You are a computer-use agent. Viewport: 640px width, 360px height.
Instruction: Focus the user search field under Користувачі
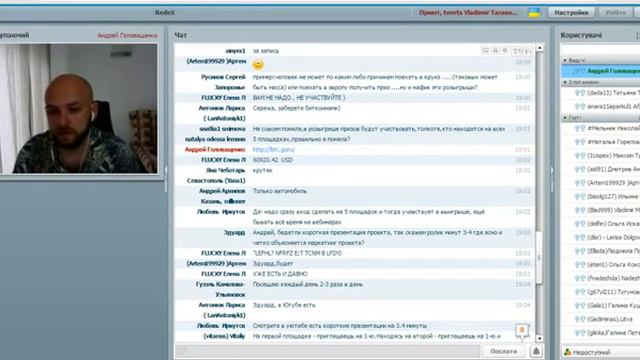point(601,50)
